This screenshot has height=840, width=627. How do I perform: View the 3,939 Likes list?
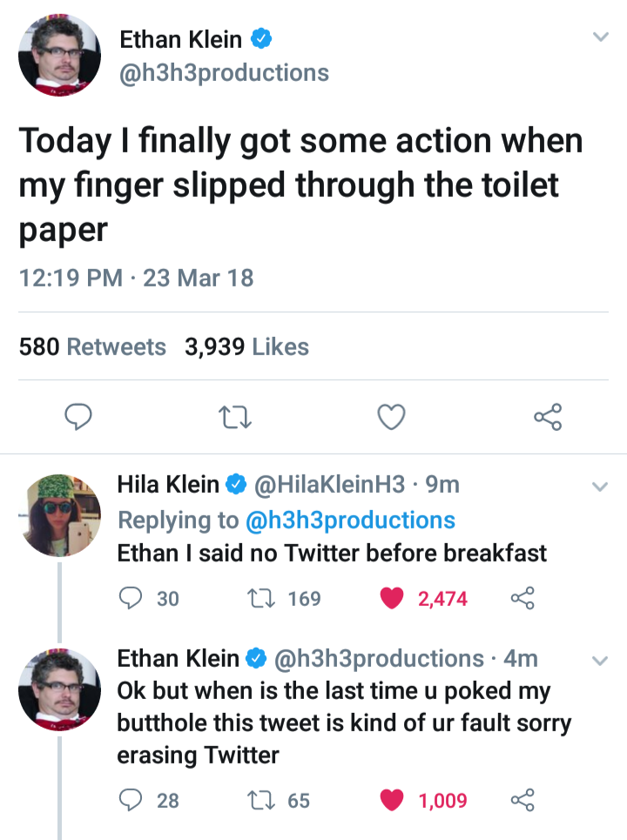click(x=246, y=346)
